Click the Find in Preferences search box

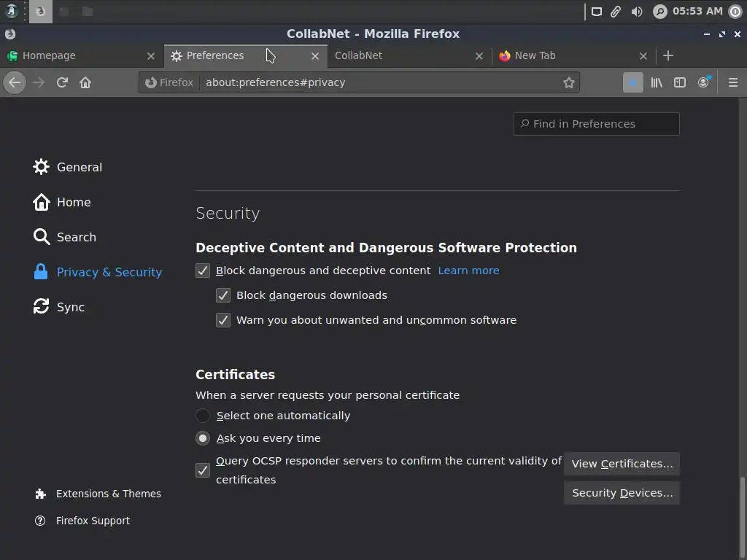597,124
